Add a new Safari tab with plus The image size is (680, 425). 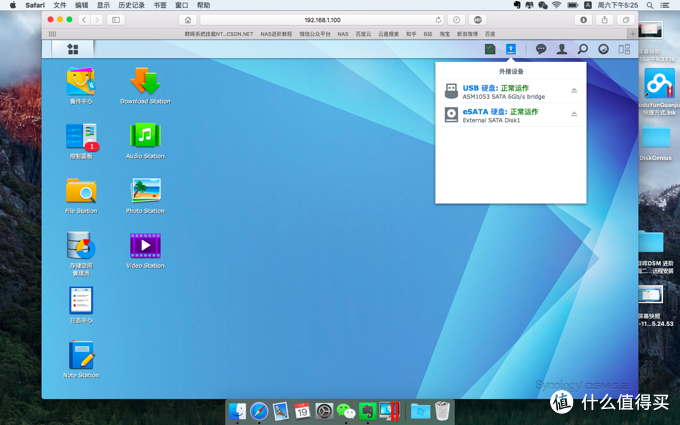[633, 33]
